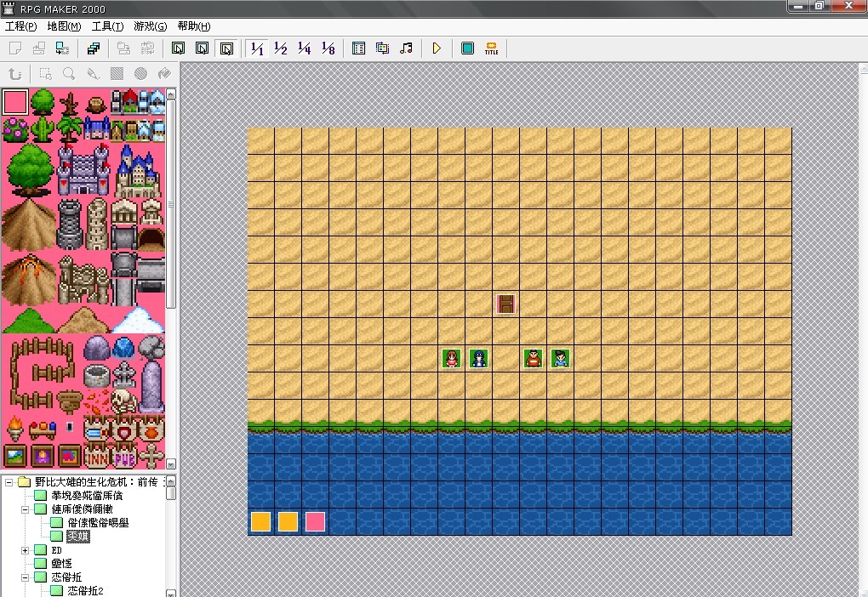
Task: Open the Database editor icon
Action: pos(358,48)
